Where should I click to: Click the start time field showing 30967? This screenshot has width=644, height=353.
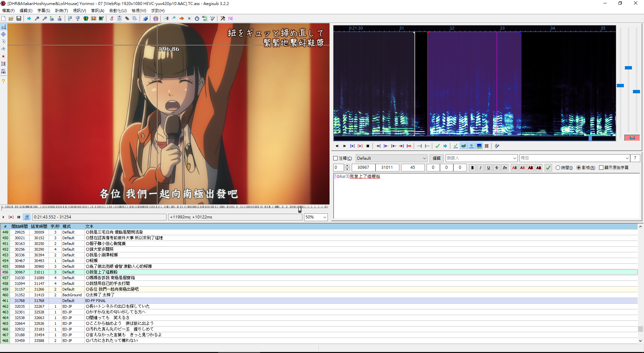coord(363,167)
